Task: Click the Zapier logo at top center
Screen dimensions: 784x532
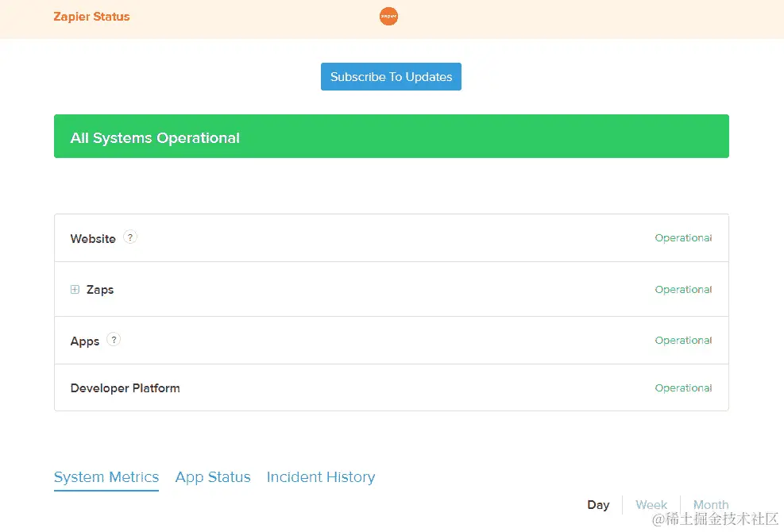Action: (388, 16)
